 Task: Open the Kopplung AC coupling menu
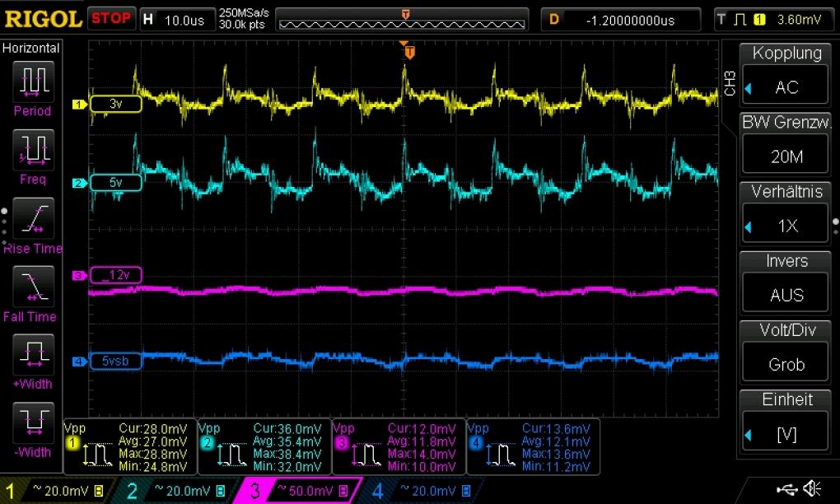[x=786, y=73]
